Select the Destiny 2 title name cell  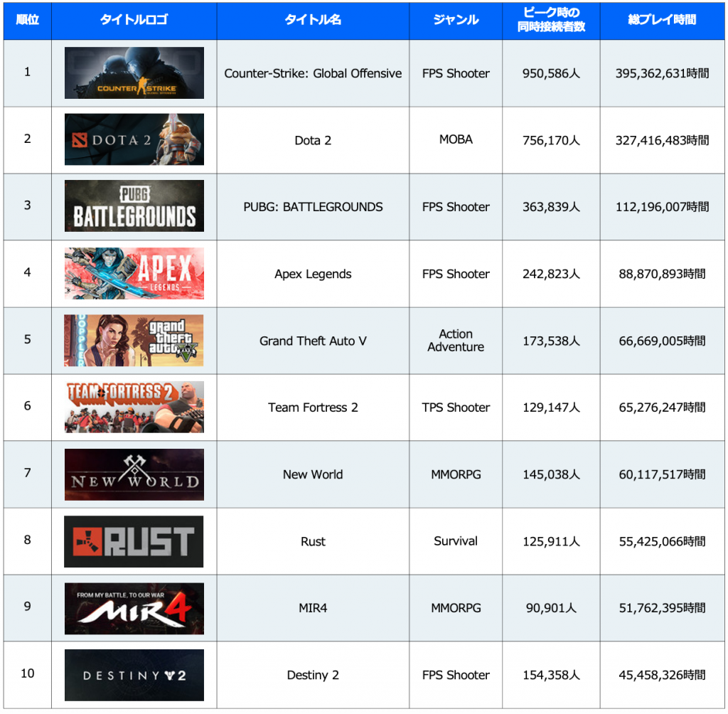click(313, 675)
